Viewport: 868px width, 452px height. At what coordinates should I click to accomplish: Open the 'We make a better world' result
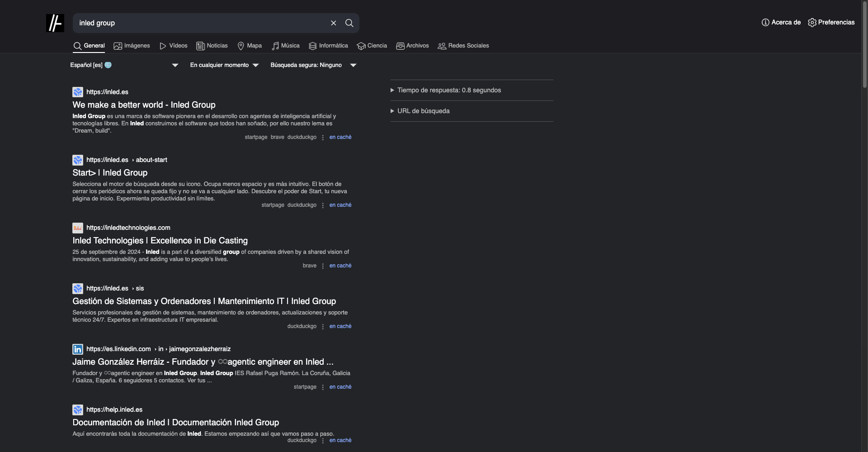click(144, 105)
